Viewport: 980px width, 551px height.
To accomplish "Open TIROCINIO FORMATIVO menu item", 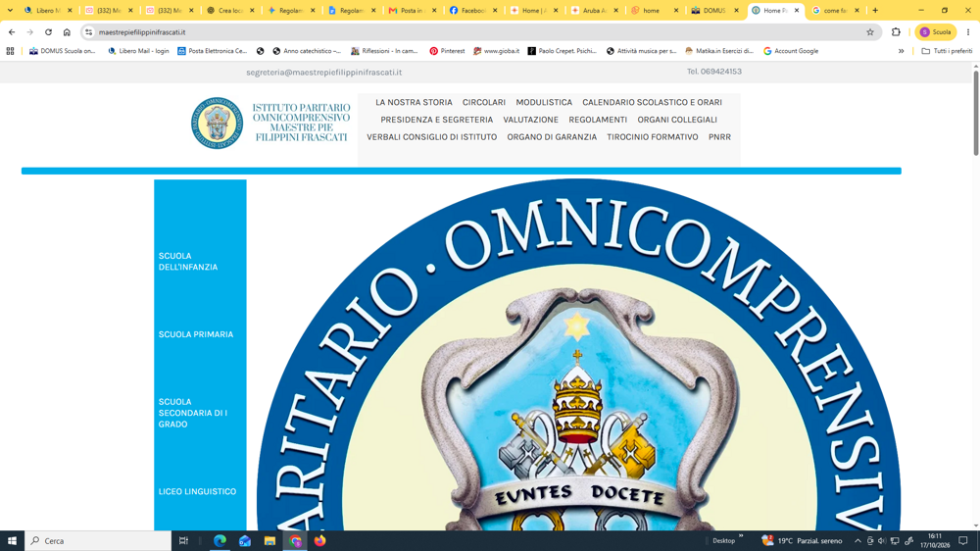I will pos(653,137).
